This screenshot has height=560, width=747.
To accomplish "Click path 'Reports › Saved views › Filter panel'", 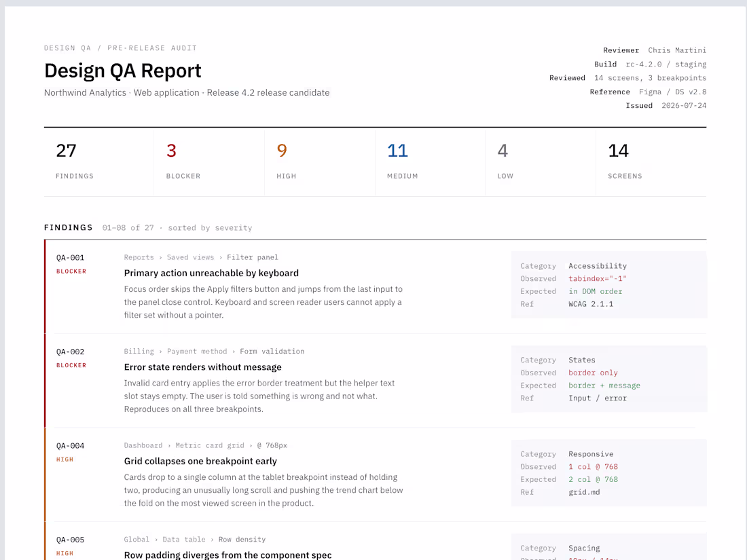I will (201, 257).
